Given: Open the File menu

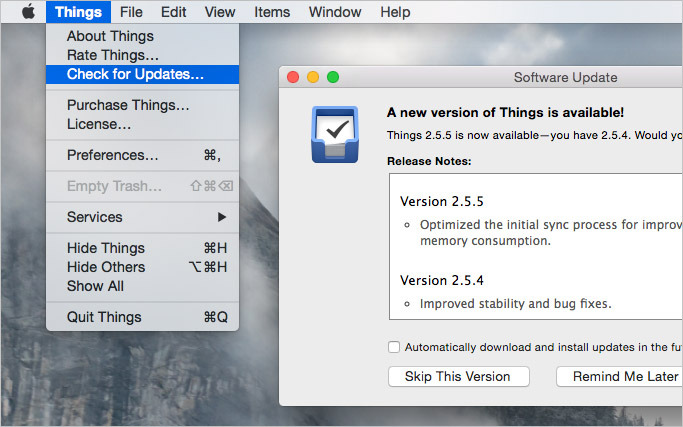Looking at the screenshot, I should tap(131, 12).
